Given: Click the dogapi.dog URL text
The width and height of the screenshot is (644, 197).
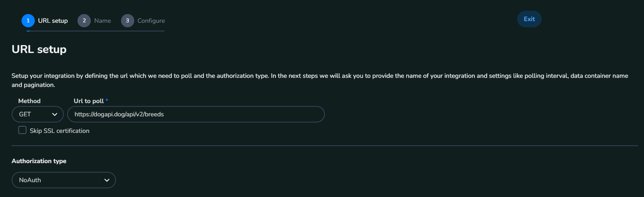Looking at the screenshot, I should point(119,114).
